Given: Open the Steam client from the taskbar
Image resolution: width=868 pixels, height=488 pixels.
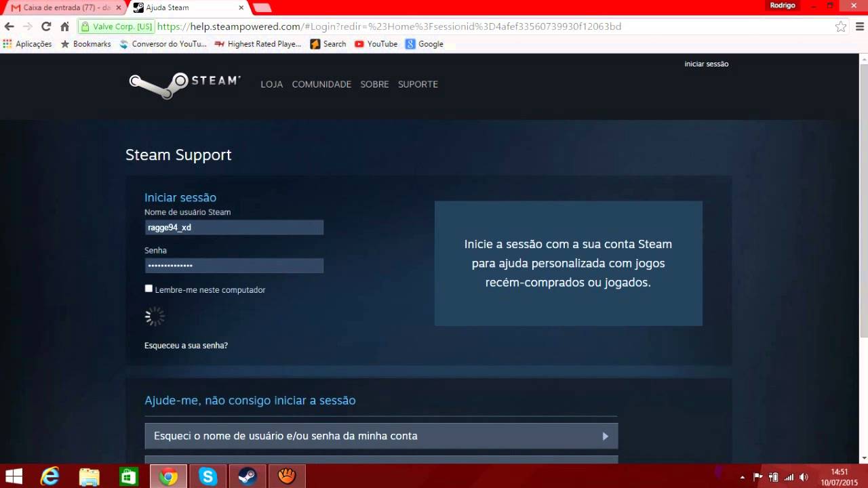Looking at the screenshot, I should coord(248,476).
